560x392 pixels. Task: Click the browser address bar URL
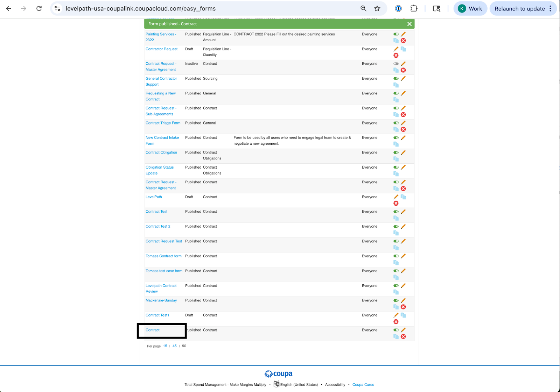pyautogui.click(x=140, y=9)
